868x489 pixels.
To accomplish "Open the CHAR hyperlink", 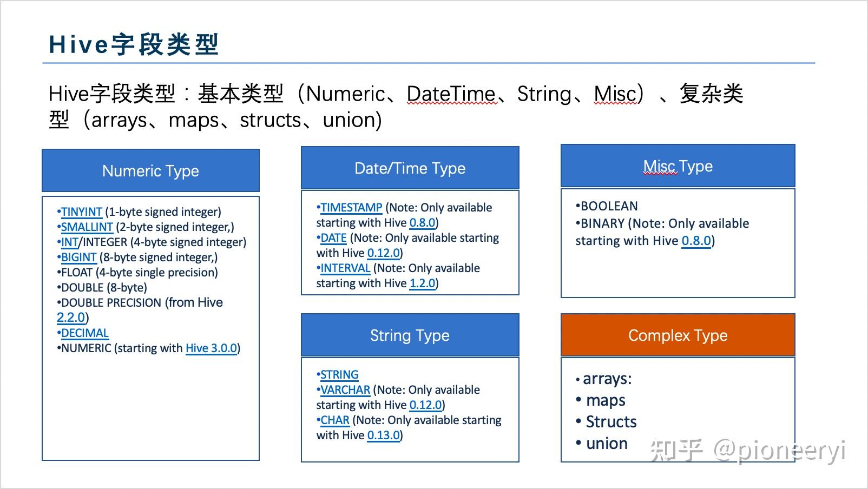I will [x=335, y=420].
